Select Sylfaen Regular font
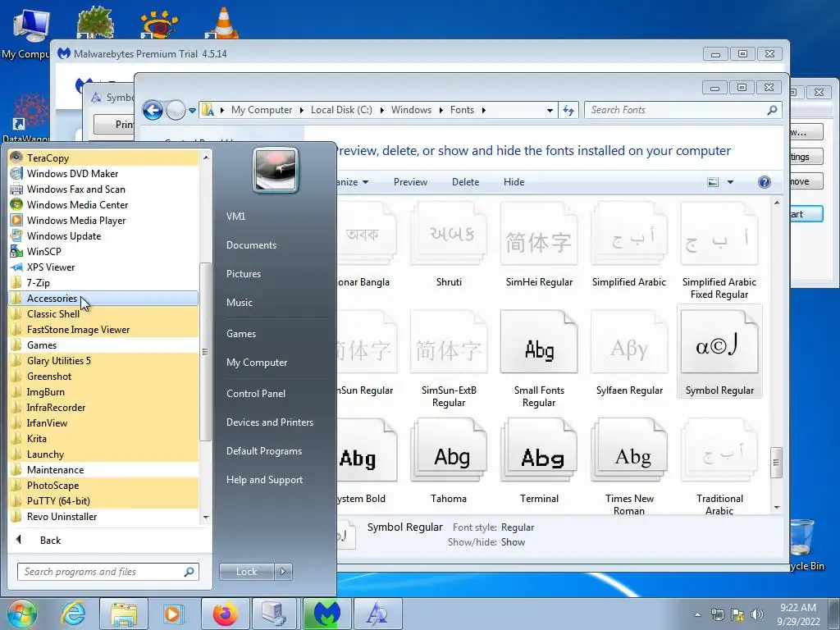Image resolution: width=840 pixels, height=630 pixels. click(629, 353)
